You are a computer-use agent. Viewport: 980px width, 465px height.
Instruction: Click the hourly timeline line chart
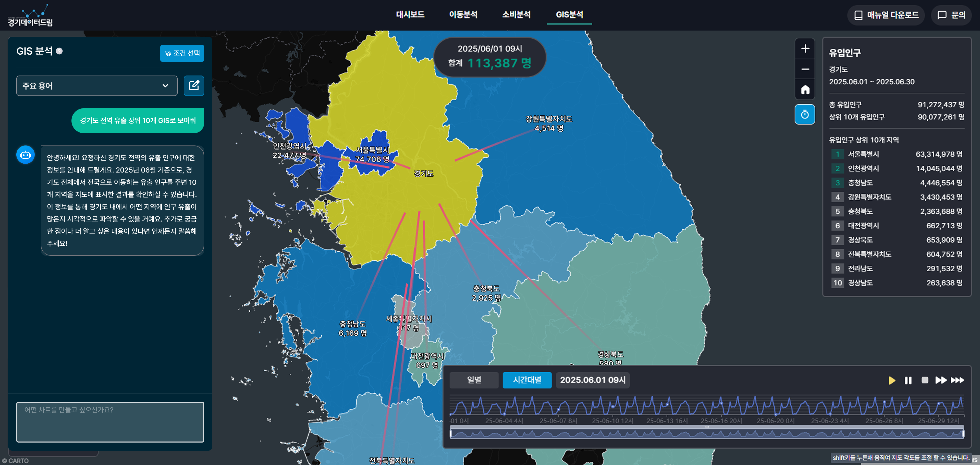click(707, 406)
